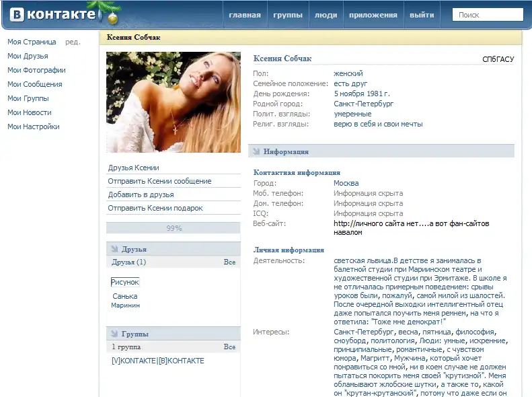This screenshot has height=397, width=532.
Task: Open приложения in top navigation
Action: click(x=375, y=15)
